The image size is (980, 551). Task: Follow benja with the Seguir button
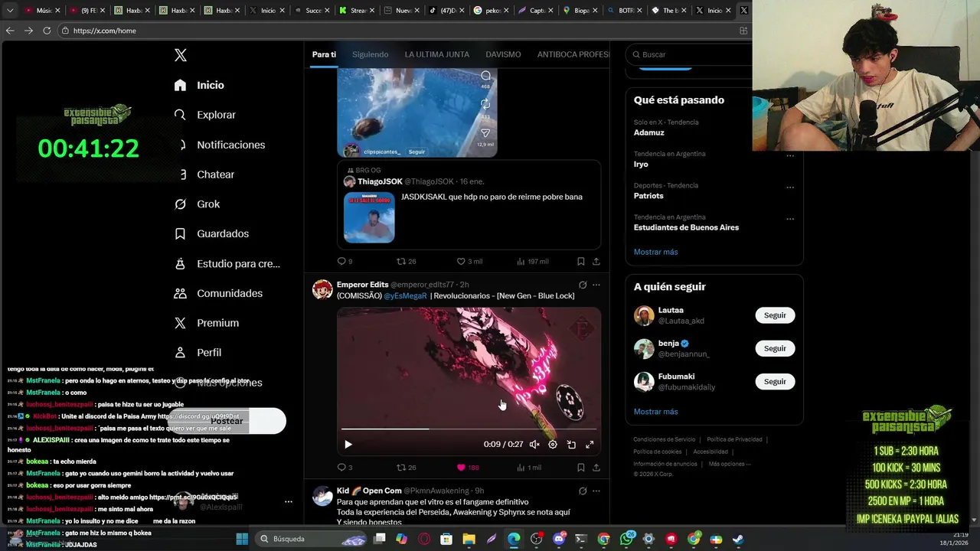coord(775,348)
